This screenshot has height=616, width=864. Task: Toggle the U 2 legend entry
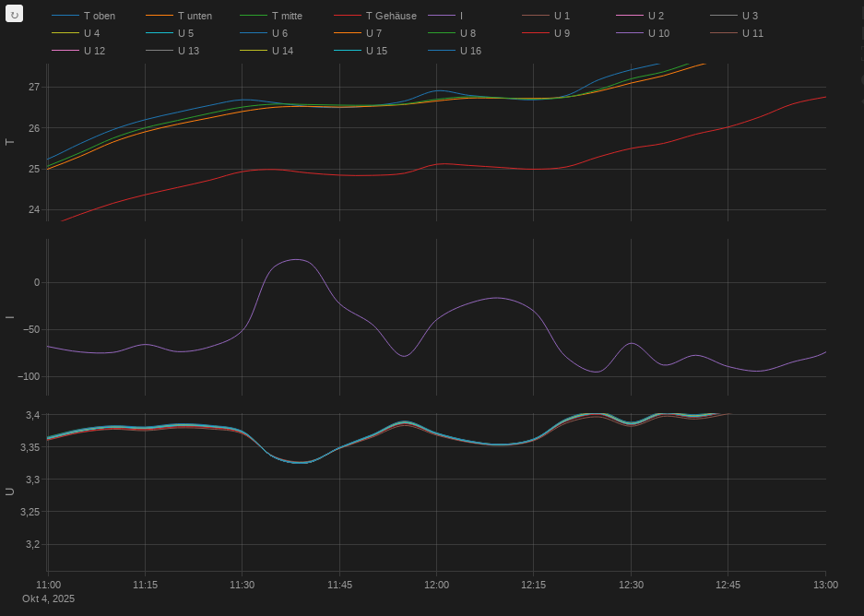pos(656,17)
